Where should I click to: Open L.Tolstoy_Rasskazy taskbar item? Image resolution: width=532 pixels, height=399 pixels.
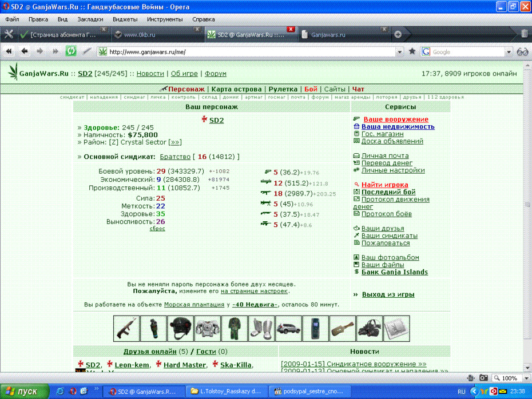coord(227,391)
